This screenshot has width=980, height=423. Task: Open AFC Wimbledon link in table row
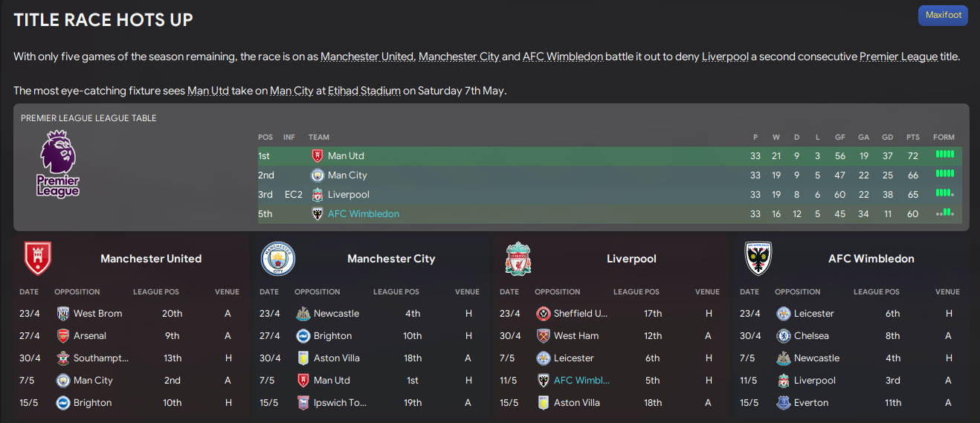click(363, 214)
